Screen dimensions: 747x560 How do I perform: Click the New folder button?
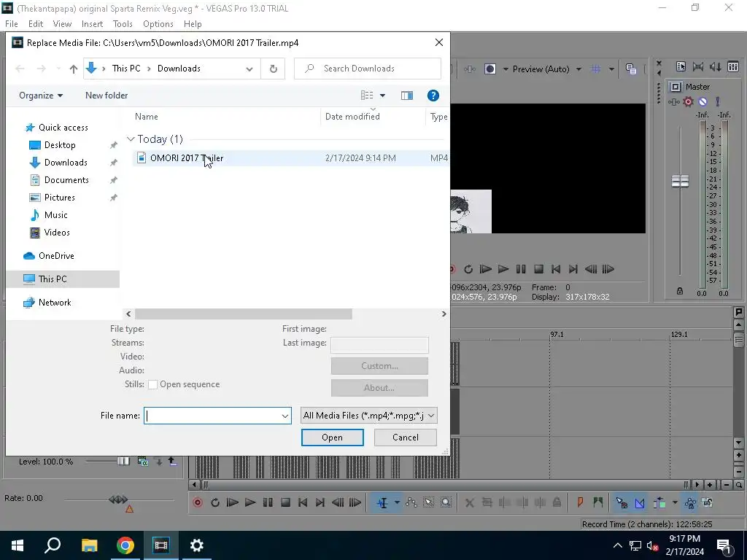point(107,96)
